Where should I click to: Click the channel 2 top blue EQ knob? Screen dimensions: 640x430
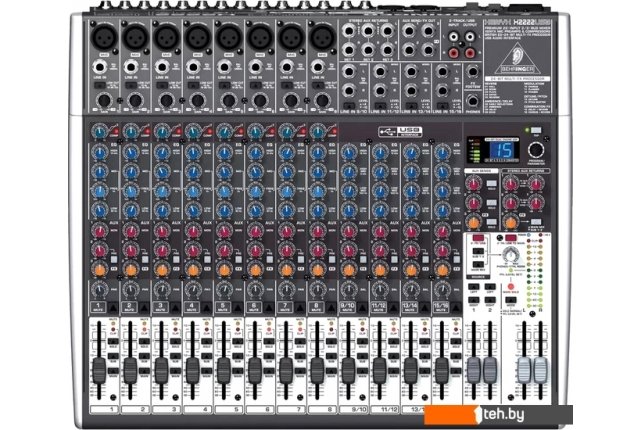(131, 154)
